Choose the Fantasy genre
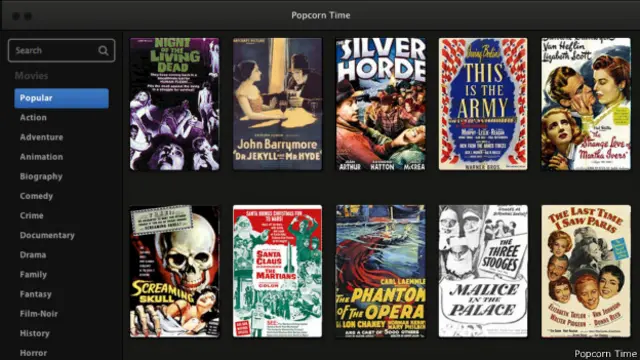Image resolution: width=640 pixels, height=360 pixels. coord(36,294)
